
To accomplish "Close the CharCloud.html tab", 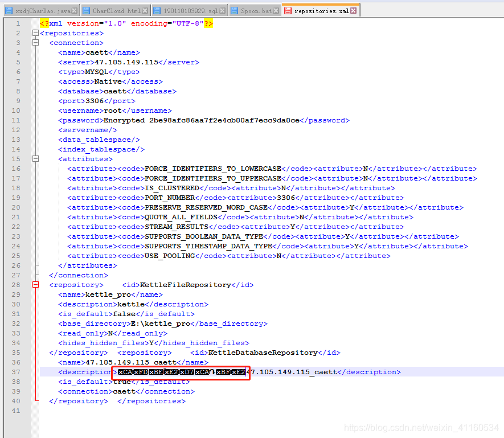I will pos(145,11).
